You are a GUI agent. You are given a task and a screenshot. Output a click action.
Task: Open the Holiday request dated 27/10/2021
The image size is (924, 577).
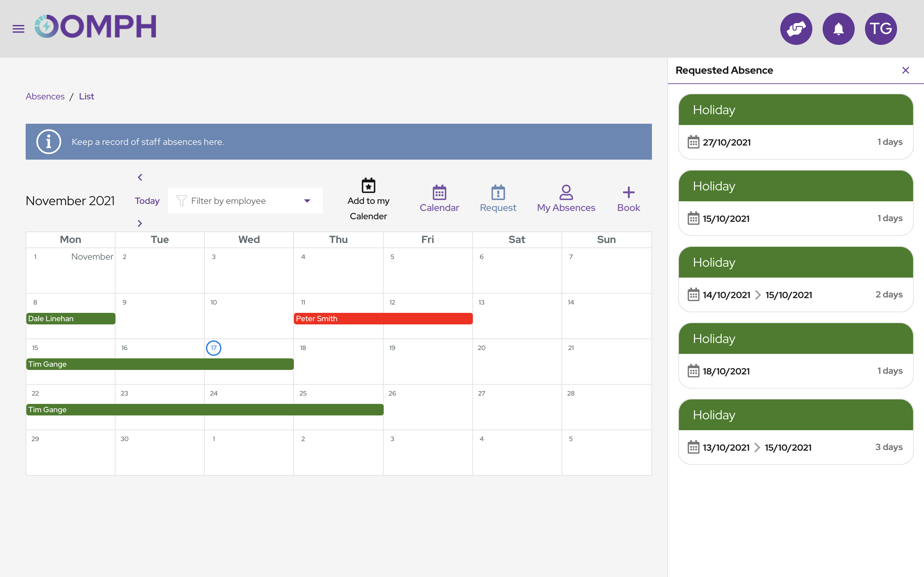(x=795, y=127)
